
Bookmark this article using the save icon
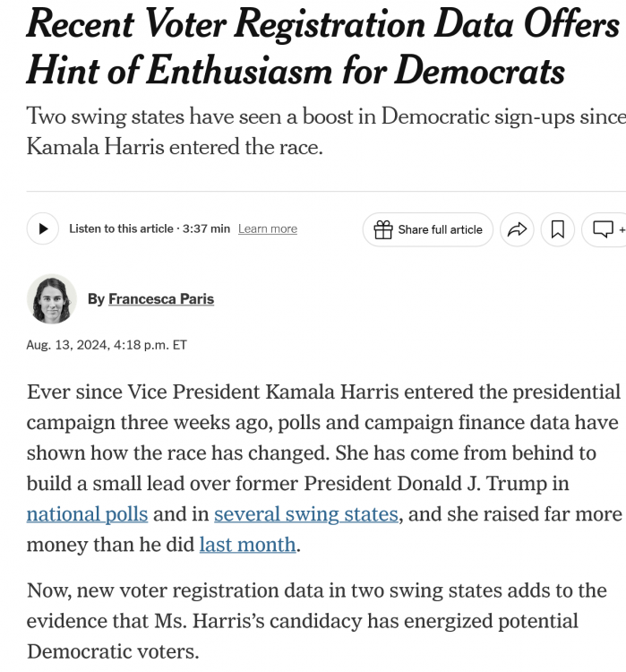[x=558, y=229]
